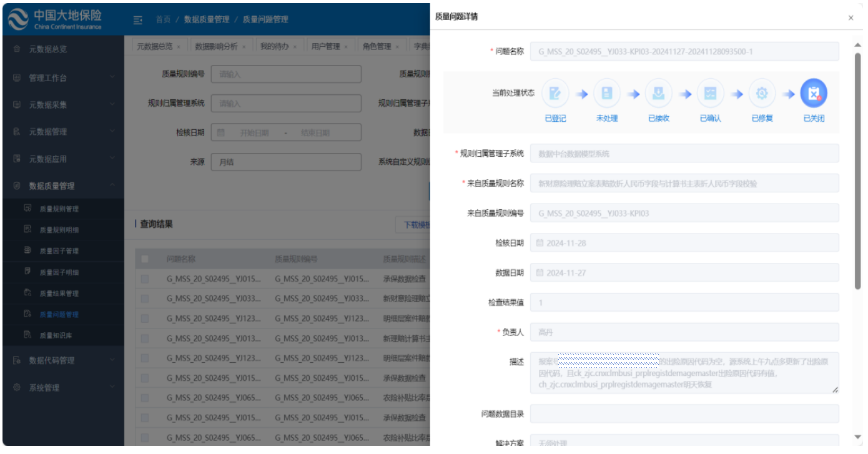Click the 已修复 gear step icon
Viewport: 868px width, 454px height.
[762, 94]
